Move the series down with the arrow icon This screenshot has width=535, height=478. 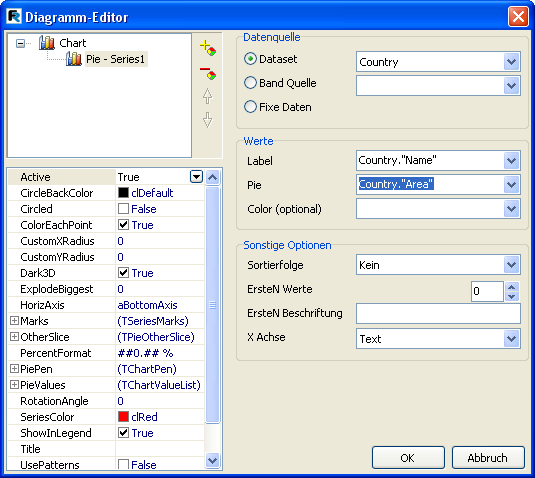tap(207, 120)
